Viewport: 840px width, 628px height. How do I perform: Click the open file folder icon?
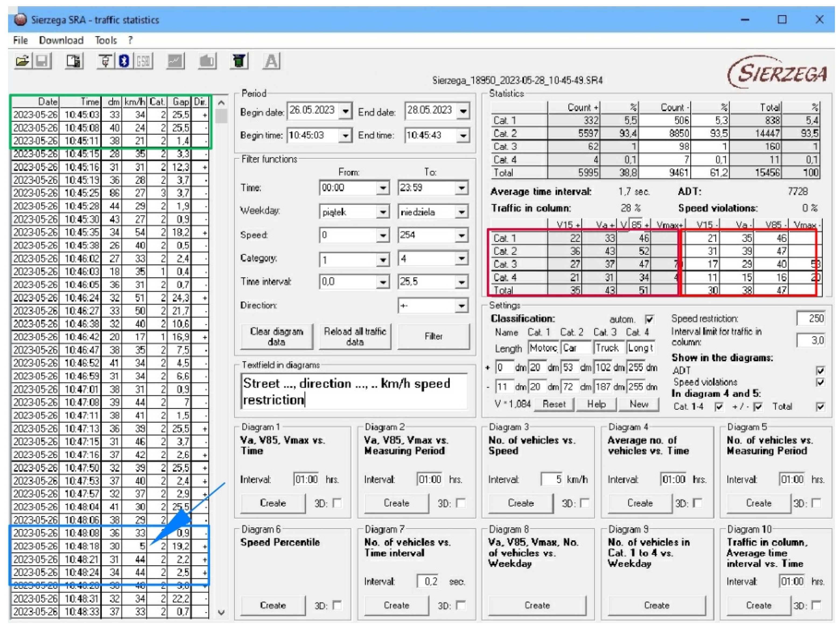tap(22, 61)
